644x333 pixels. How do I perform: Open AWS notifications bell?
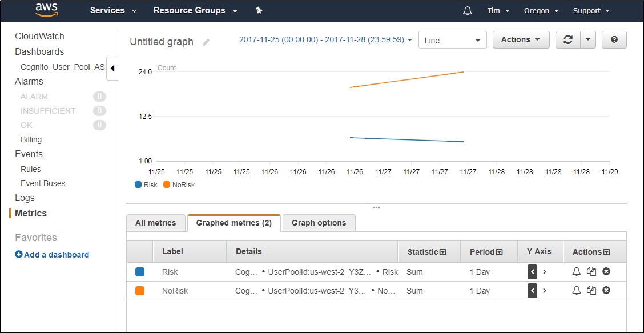[467, 10]
